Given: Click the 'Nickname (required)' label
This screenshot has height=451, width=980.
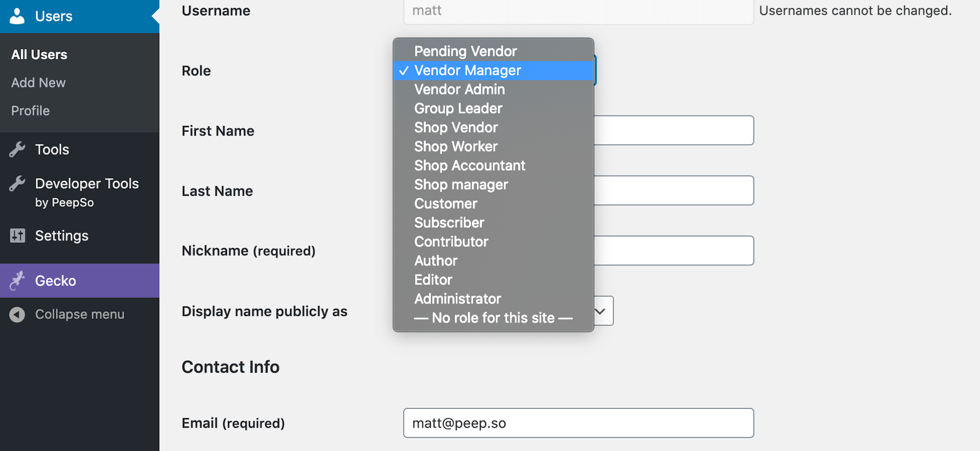Looking at the screenshot, I should [248, 251].
